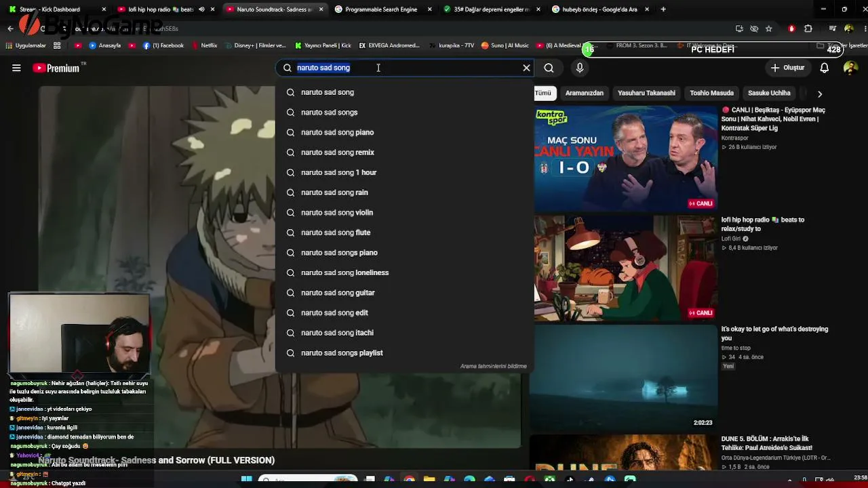Open the Yayıncı Paneli | Kick bookmark
868x488 pixels.
coord(323,45)
